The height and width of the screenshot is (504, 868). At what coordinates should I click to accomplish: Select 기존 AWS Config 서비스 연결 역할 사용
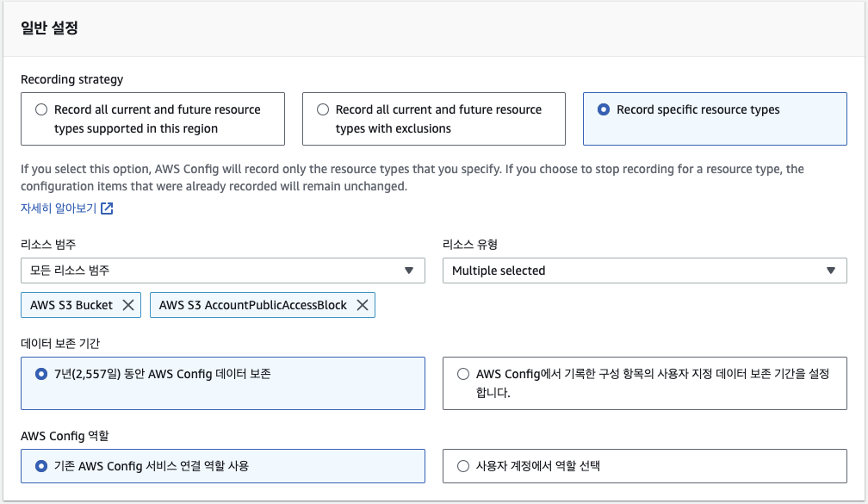pos(223,466)
